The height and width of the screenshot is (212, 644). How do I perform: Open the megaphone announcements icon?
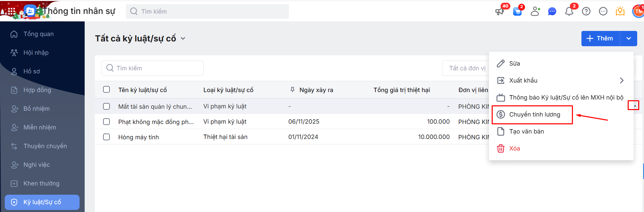[x=499, y=12]
